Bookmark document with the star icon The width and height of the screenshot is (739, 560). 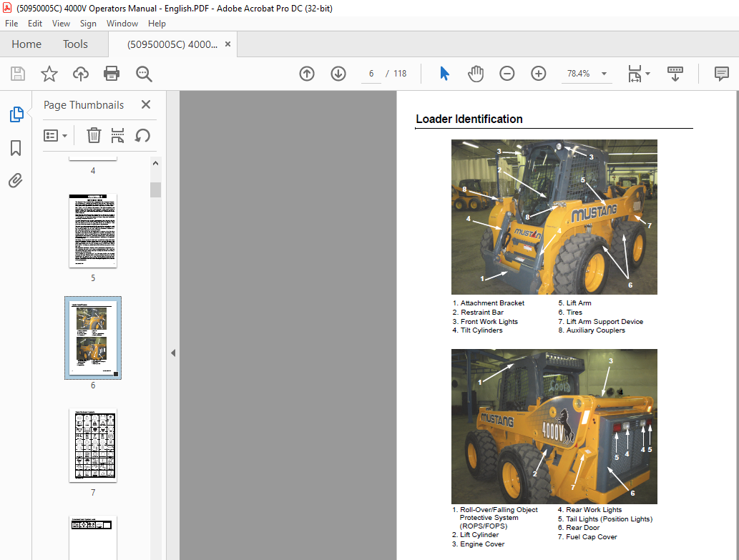tap(49, 74)
